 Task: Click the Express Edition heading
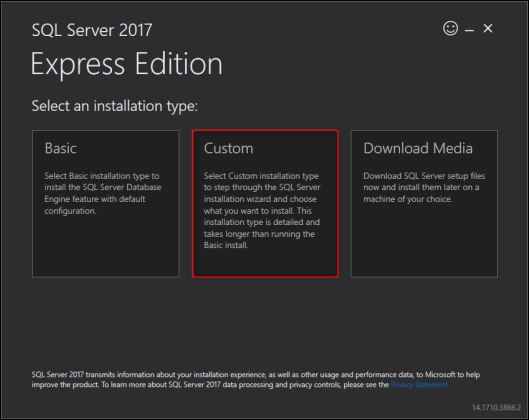point(127,64)
